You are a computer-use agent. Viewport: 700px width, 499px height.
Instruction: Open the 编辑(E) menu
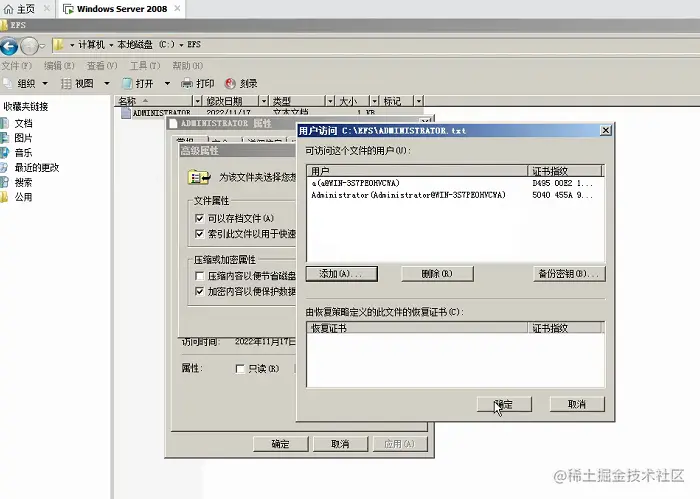point(59,66)
